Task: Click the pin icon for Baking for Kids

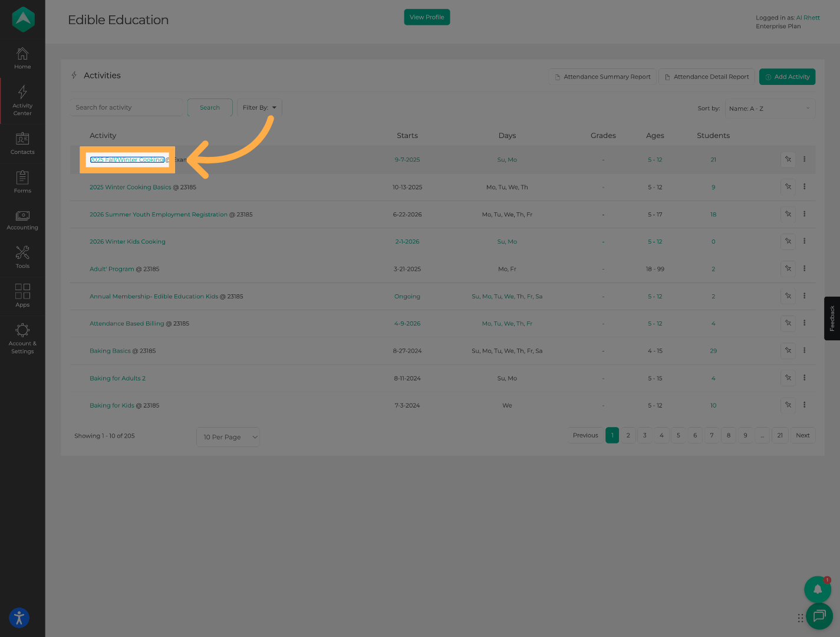Action: click(x=788, y=405)
